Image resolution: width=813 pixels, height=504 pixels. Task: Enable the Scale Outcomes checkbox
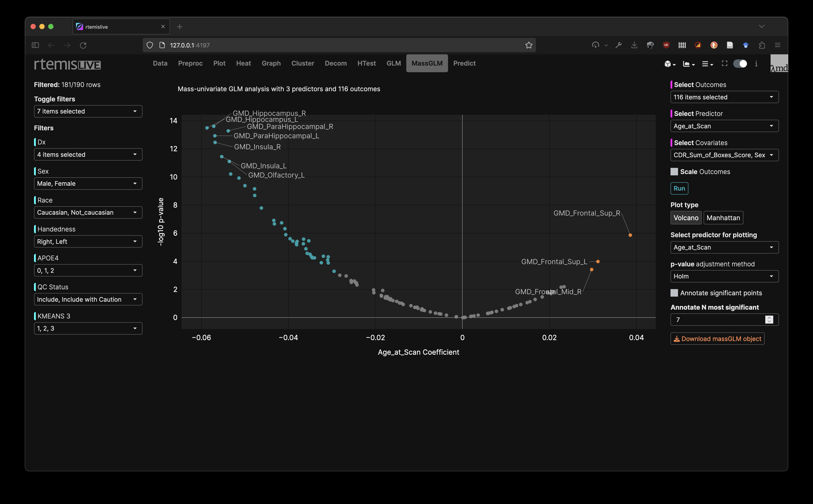coord(674,172)
